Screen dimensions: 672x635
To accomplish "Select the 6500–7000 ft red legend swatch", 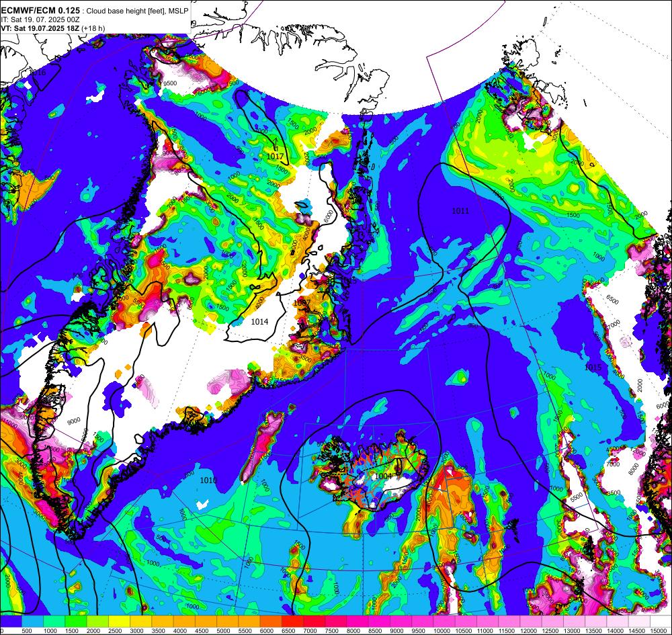I will point(293,622).
